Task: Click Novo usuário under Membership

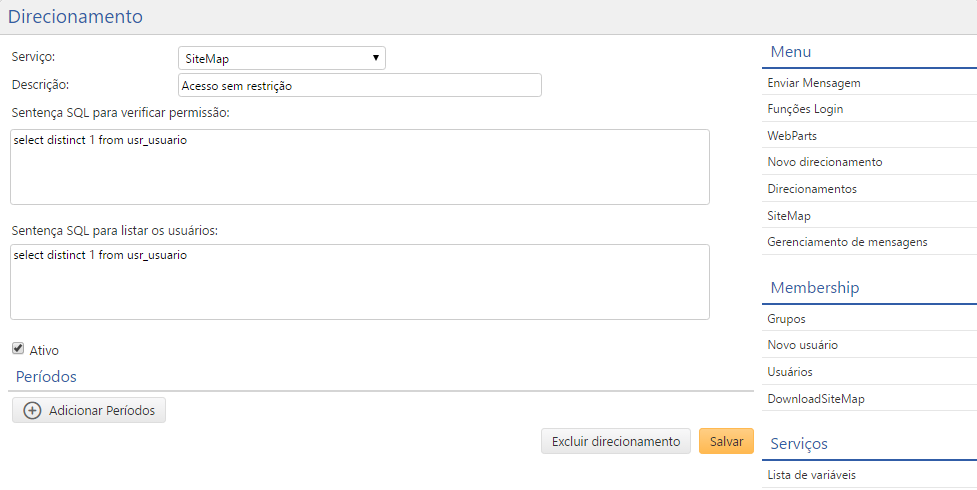Action: (x=802, y=345)
